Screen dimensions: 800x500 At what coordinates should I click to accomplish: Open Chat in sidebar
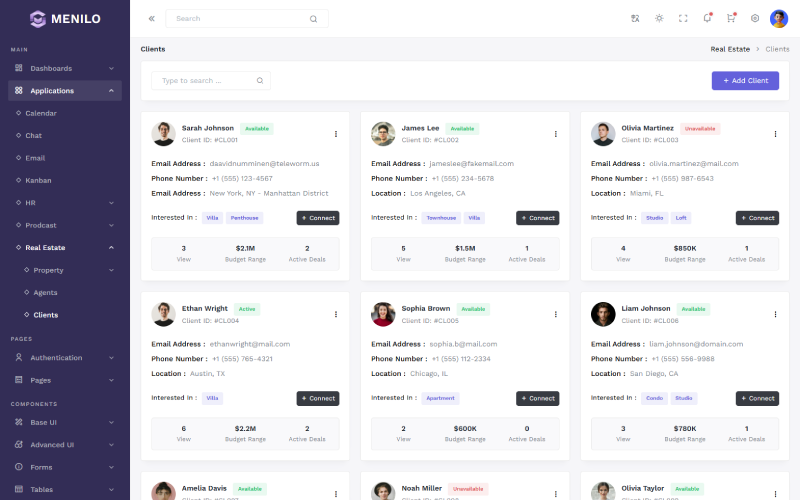[34, 136]
